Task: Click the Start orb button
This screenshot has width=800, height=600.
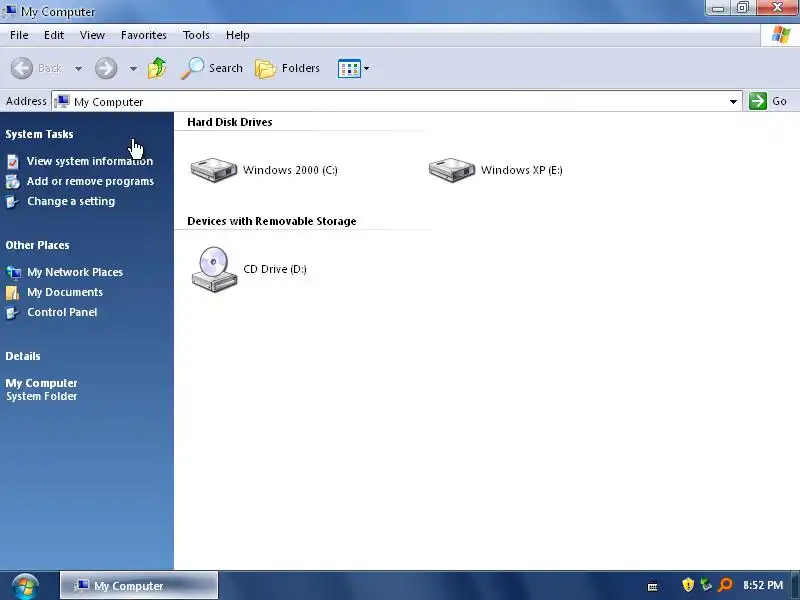Action: point(25,586)
